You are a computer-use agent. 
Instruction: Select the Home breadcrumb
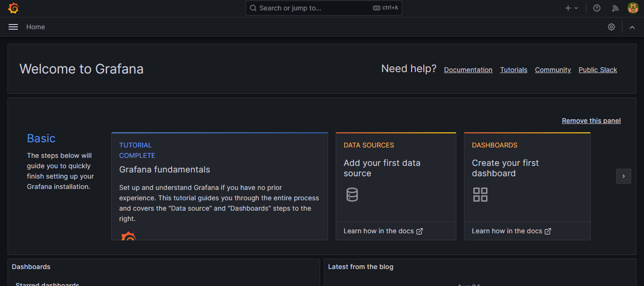(x=35, y=27)
